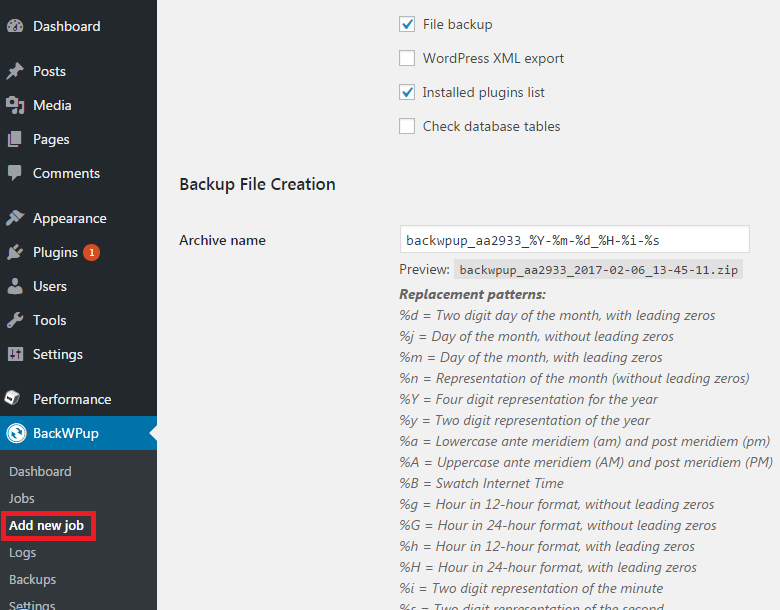Click the Archive name label
Image resolution: width=780 pixels, height=610 pixels.
tap(222, 240)
